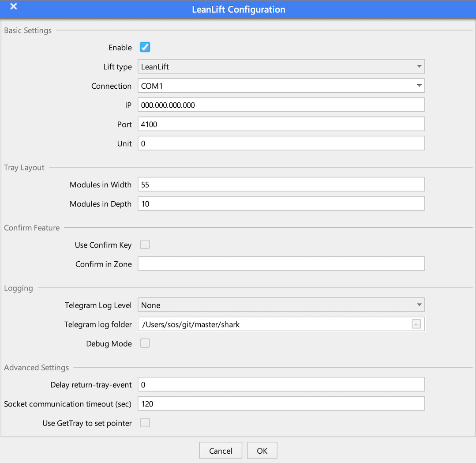
Task: Click the Lift type label
Action: click(117, 67)
